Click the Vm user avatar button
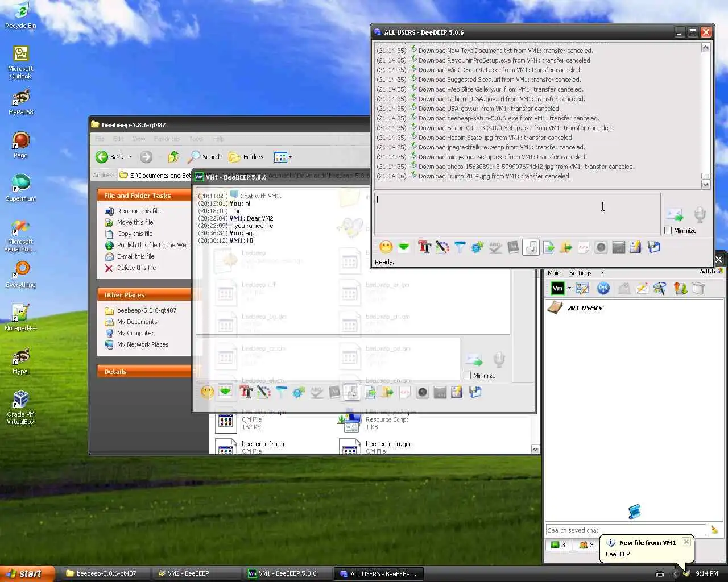Image resolution: width=728 pixels, height=582 pixels. (558, 289)
